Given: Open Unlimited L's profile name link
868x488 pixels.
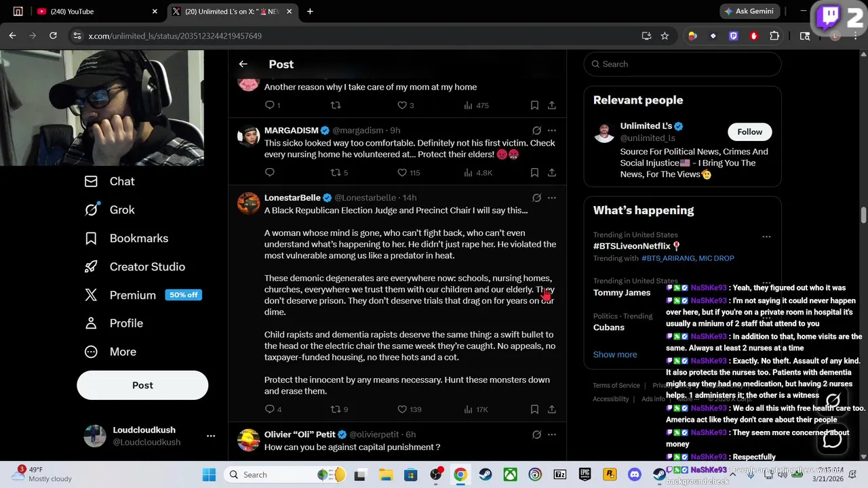Looking at the screenshot, I should 646,125.
